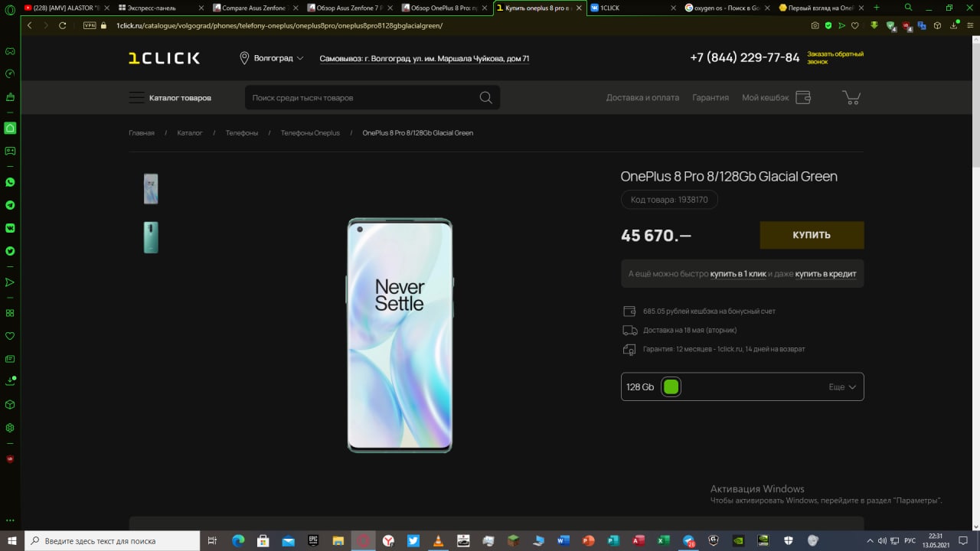Open sidebar settings gear icon

coord(10,428)
